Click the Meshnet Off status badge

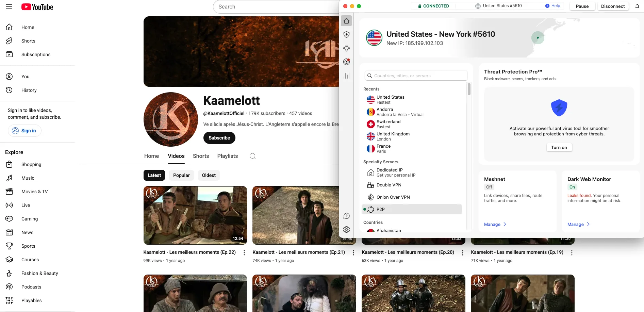(489, 187)
